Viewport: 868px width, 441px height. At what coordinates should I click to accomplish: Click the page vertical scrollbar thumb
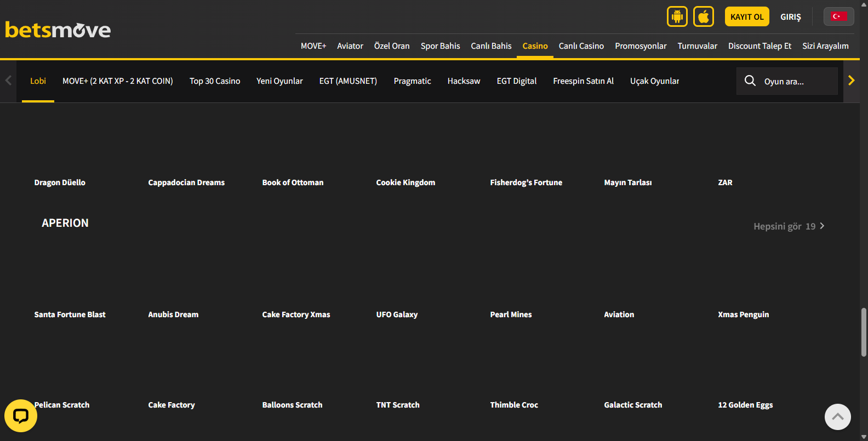(864, 332)
